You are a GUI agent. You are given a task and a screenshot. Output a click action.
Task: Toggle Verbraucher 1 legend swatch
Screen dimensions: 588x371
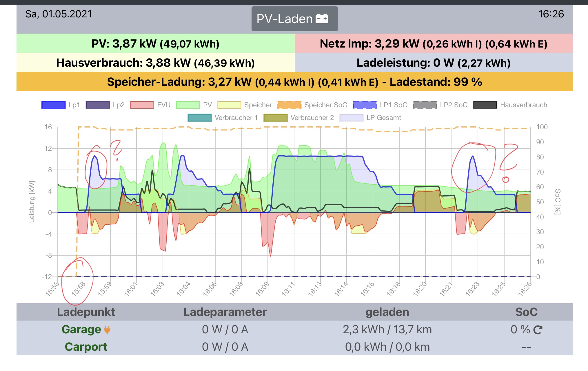click(x=199, y=118)
